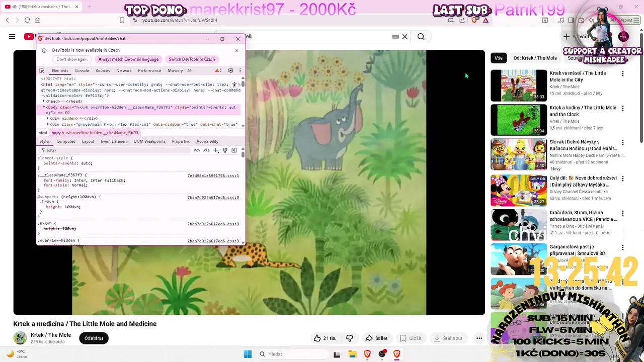Reload the browser page
644x362 pixels.
[27, 20]
